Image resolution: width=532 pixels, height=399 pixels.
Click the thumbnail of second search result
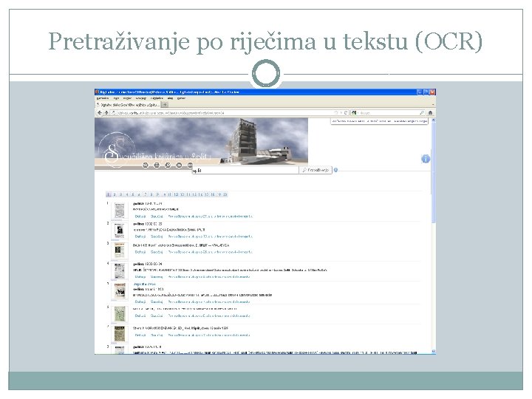tap(120, 231)
